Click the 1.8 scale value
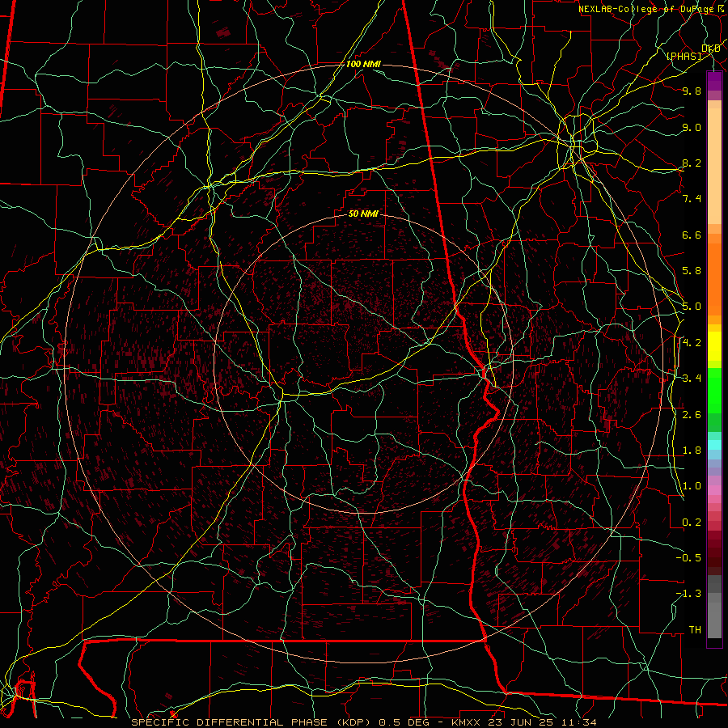Image resolution: width=728 pixels, height=728 pixels. click(692, 451)
